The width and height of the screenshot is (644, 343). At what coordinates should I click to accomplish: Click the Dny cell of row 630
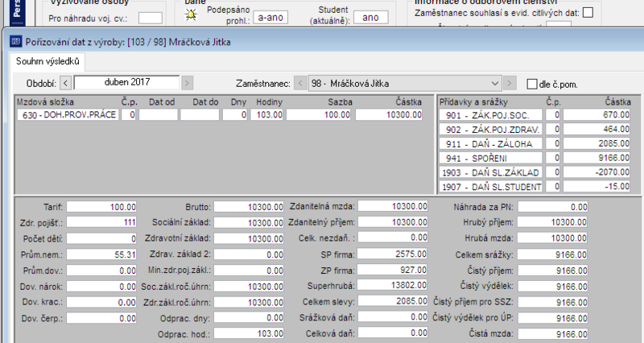tap(235, 114)
